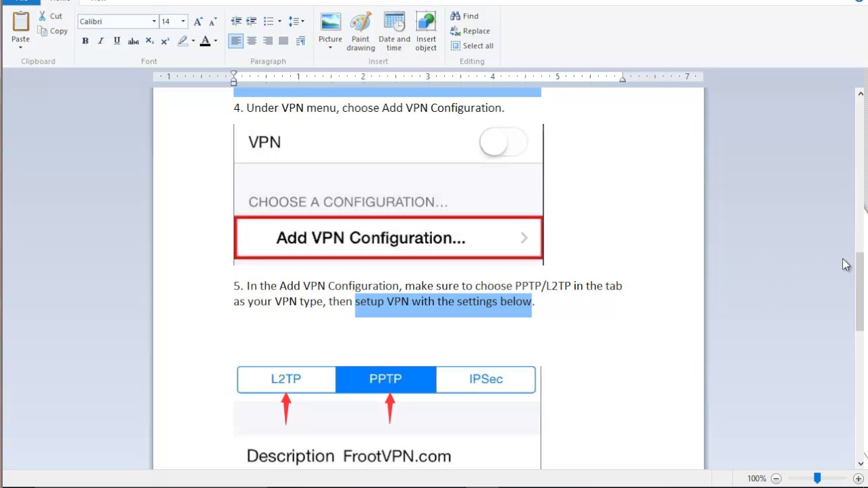Toggle bold formatting
The width and height of the screenshot is (868, 488).
click(85, 41)
